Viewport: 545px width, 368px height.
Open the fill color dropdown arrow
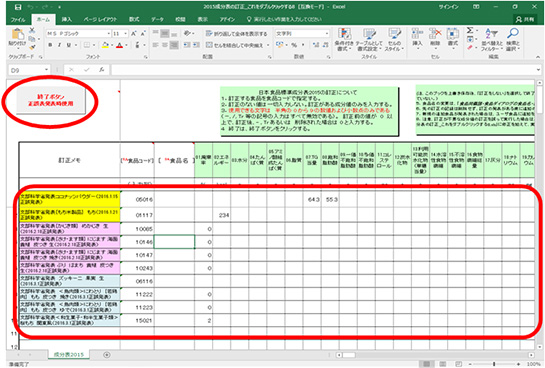[112, 45]
